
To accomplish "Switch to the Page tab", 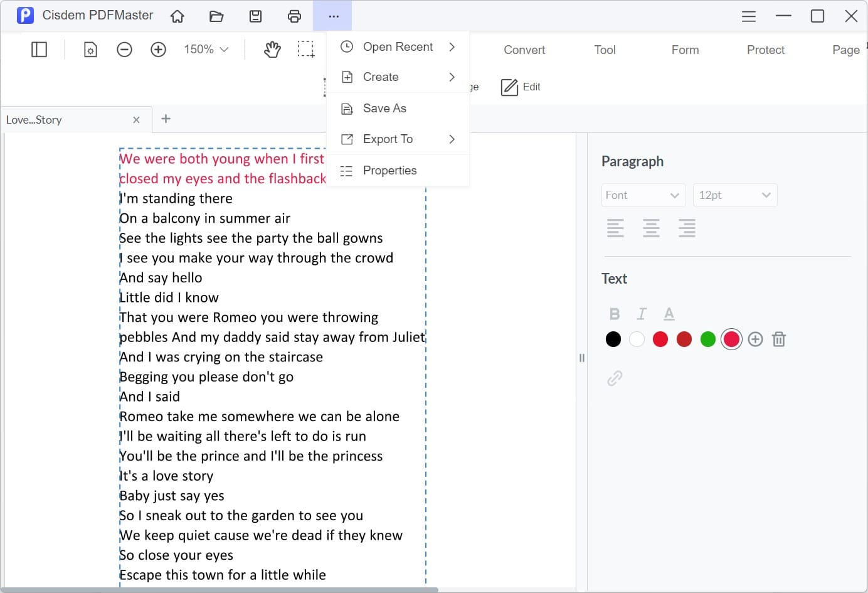I will point(845,50).
